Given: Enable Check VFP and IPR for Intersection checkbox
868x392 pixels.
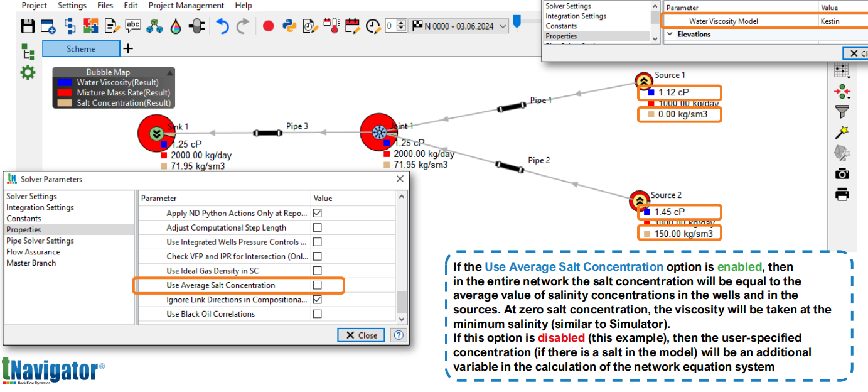Looking at the screenshot, I should pos(318,256).
